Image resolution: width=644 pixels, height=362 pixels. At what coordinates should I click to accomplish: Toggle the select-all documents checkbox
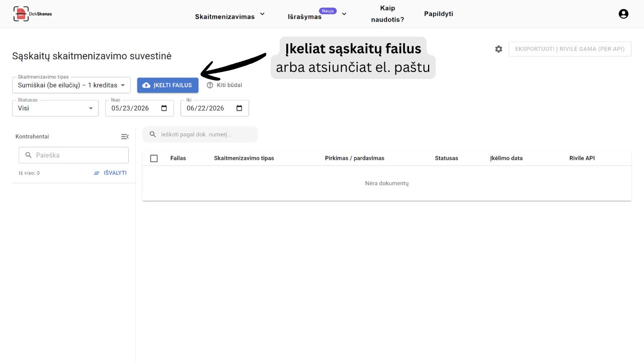[x=154, y=158]
